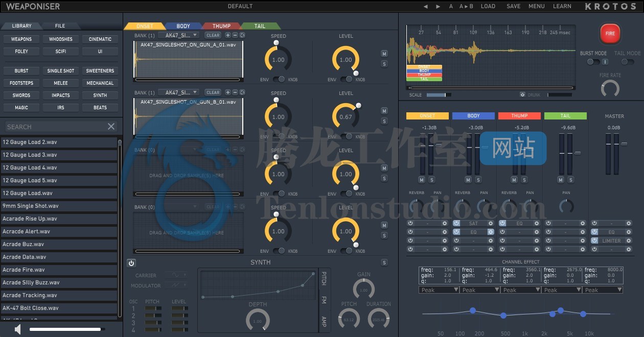
Task: Open the first bank AK47_SI... dropdown
Action: (178, 35)
